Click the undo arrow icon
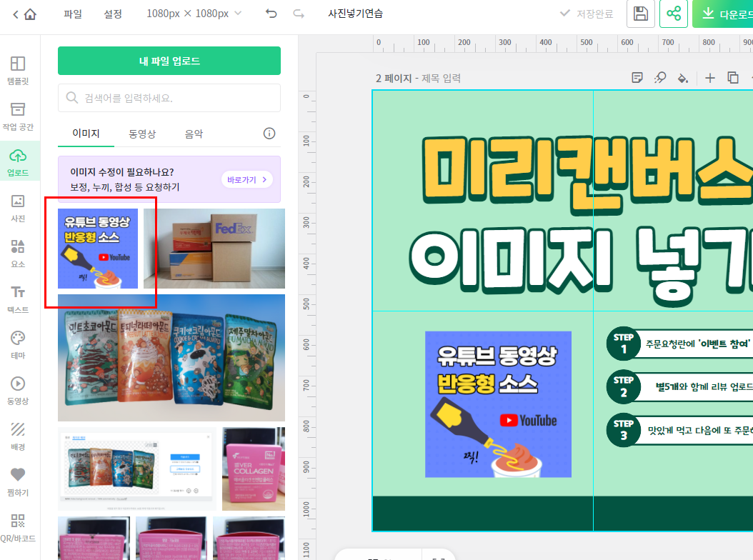This screenshot has height=560, width=753. tap(270, 14)
